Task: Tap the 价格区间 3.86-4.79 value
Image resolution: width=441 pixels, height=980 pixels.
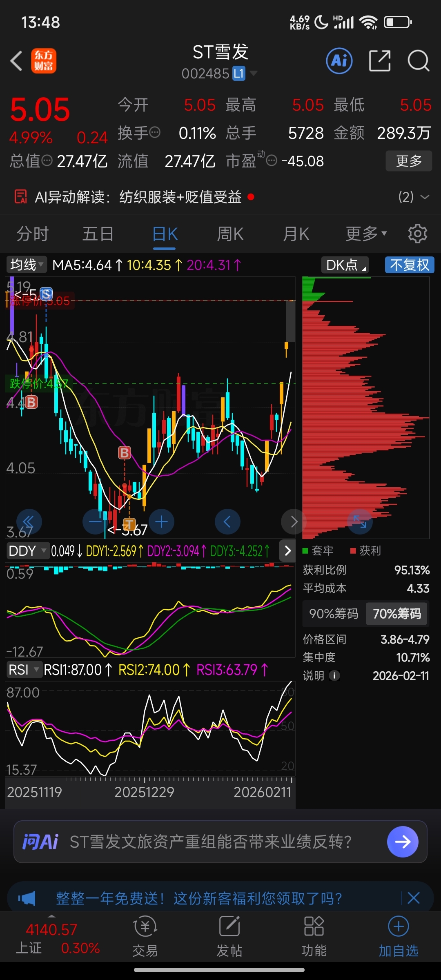Action: tap(405, 639)
